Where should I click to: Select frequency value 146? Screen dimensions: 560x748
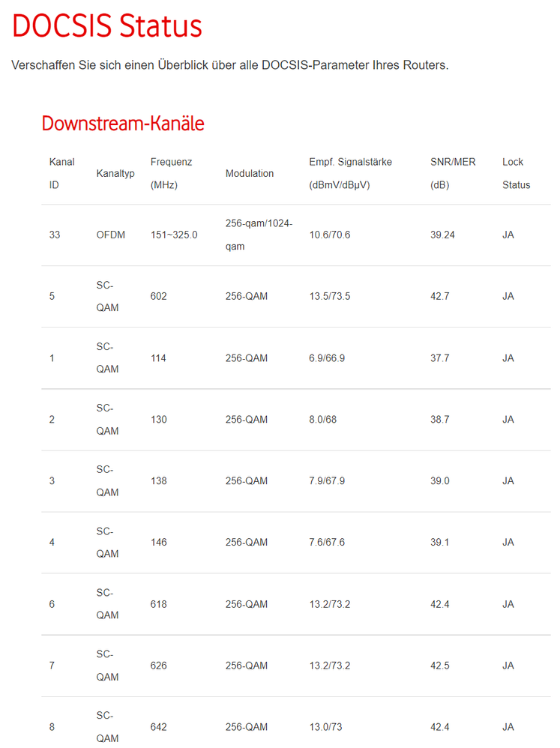[158, 543]
